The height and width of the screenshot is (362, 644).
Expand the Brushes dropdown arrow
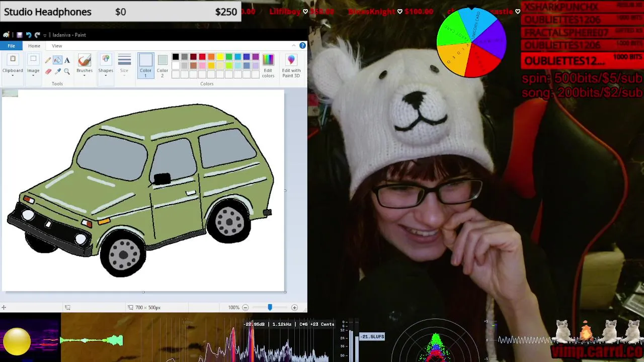(85, 75)
